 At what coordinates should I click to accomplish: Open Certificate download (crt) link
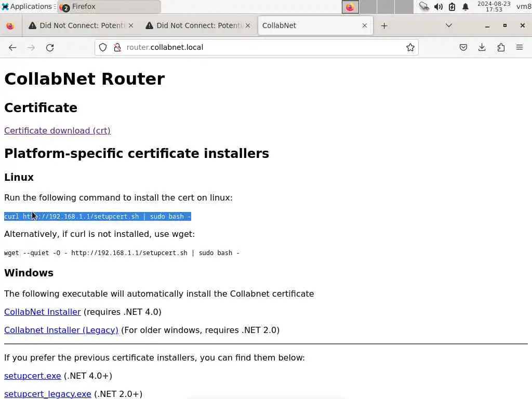[x=57, y=130]
